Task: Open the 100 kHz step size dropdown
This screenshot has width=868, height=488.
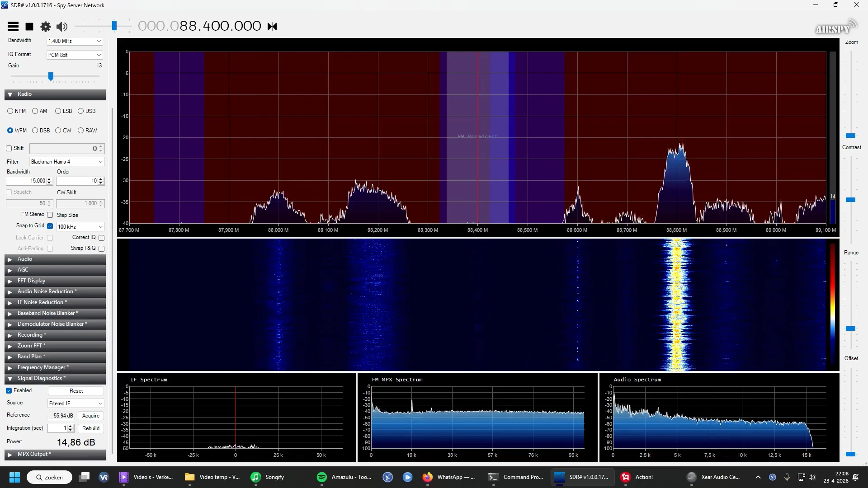Action: pyautogui.click(x=80, y=227)
